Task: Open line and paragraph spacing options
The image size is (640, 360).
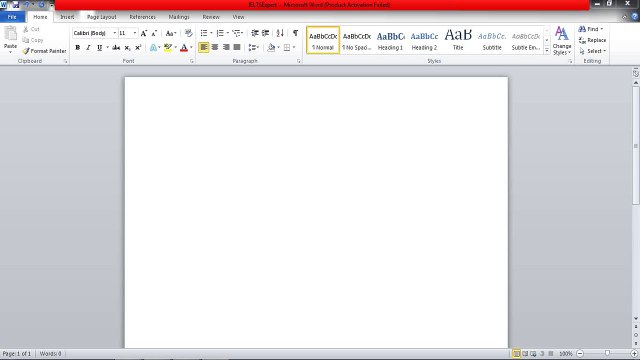Action: click(x=253, y=48)
